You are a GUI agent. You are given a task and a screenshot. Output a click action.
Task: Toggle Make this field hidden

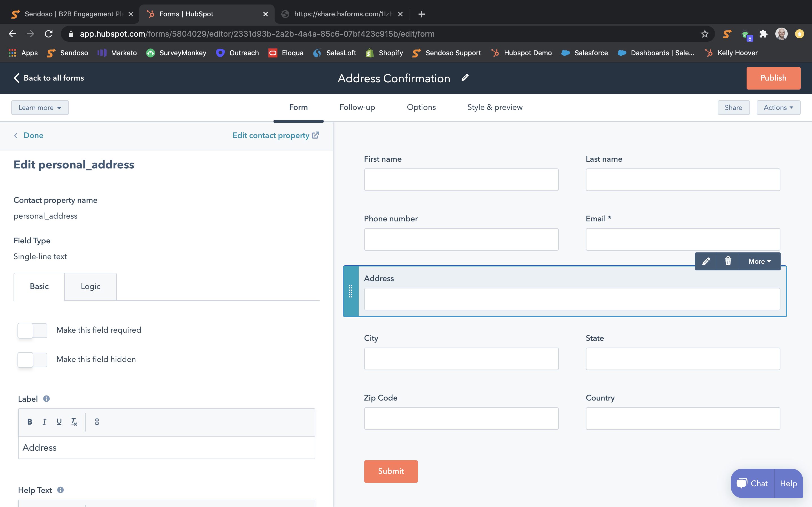(x=32, y=359)
